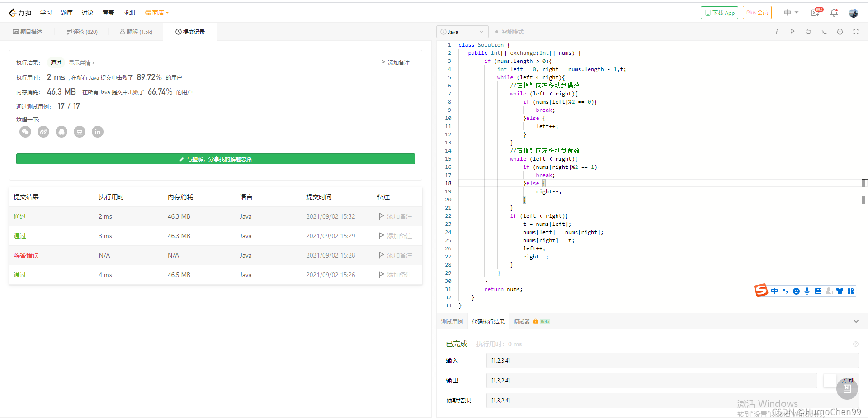Click the flag icon in editor toolbar
Screen dimensions: 868x420
point(792,32)
